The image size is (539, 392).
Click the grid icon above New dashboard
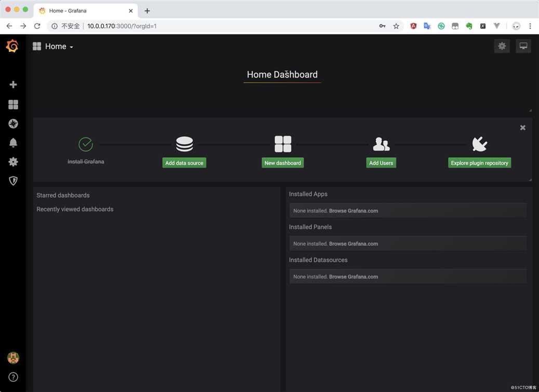283,144
